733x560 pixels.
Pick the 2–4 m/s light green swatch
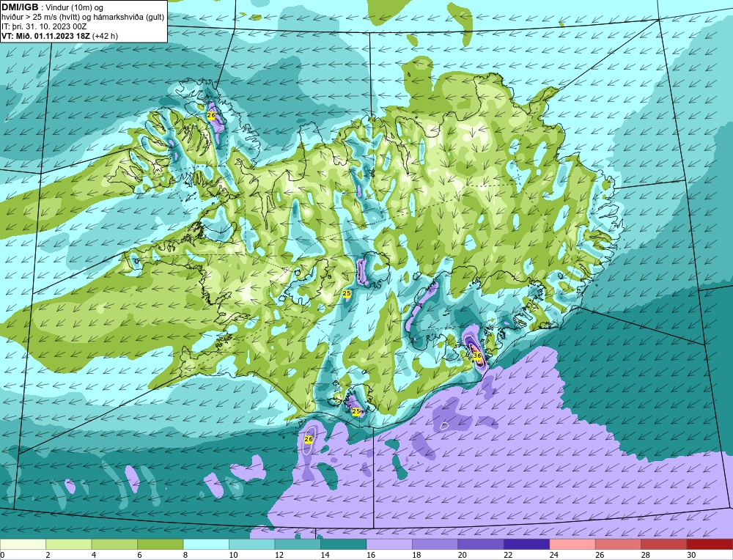pos(69,544)
